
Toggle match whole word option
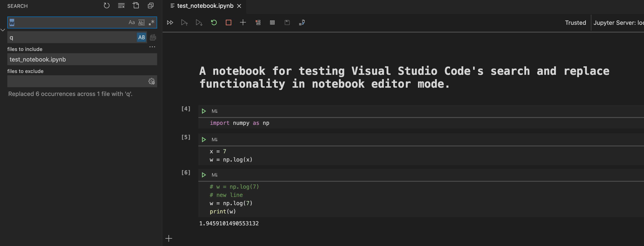pos(142,22)
